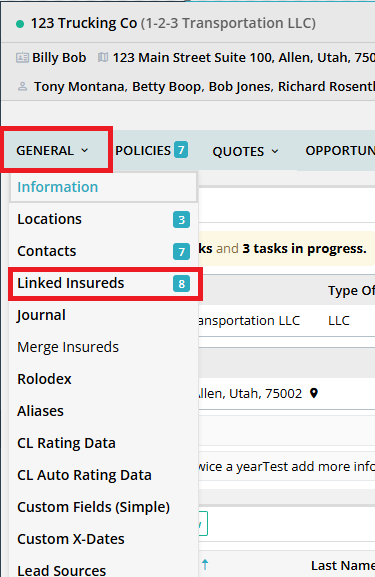Viewport: 375px width, 577px height.
Task: Click the green active status dot
Action: click(x=20, y=24)
